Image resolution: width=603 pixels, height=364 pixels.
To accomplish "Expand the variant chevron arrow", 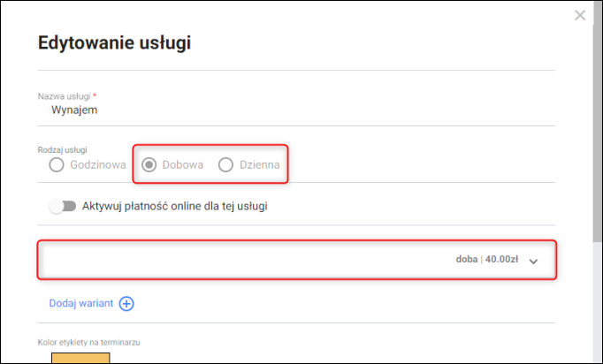I will point(533,261).
